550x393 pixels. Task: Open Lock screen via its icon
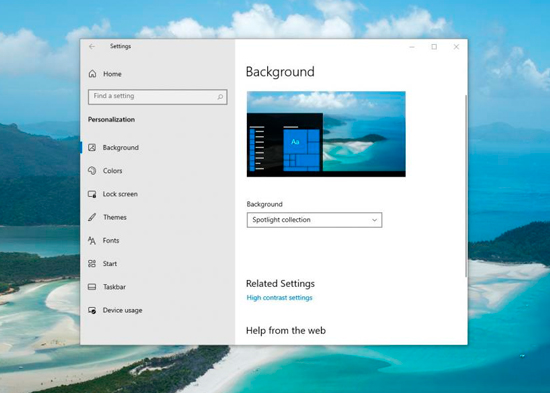(x=92, y=194)
